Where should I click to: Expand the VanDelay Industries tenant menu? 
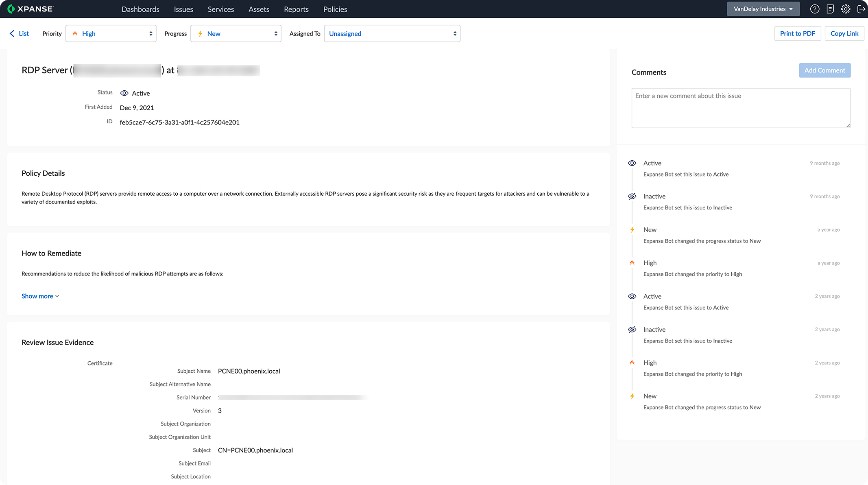763,9
